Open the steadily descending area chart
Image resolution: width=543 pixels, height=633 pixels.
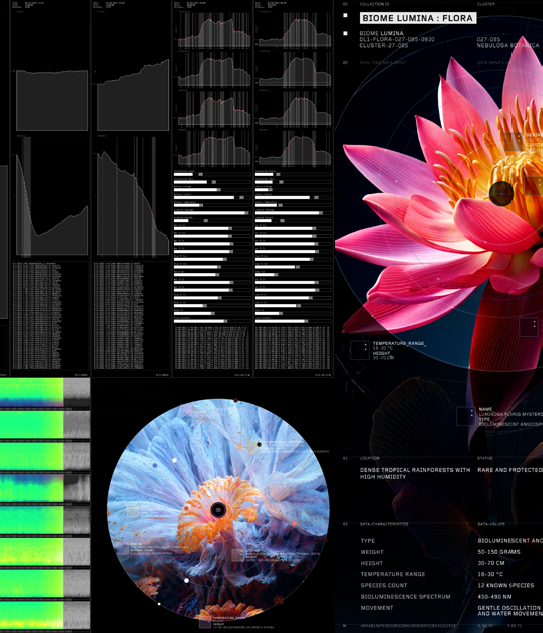[x=133, y=196]
